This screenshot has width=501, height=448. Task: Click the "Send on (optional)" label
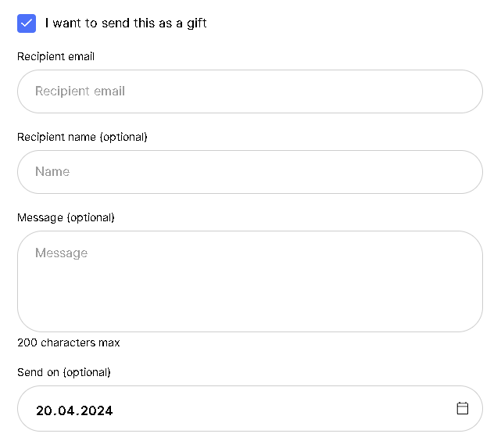[64, 372]
